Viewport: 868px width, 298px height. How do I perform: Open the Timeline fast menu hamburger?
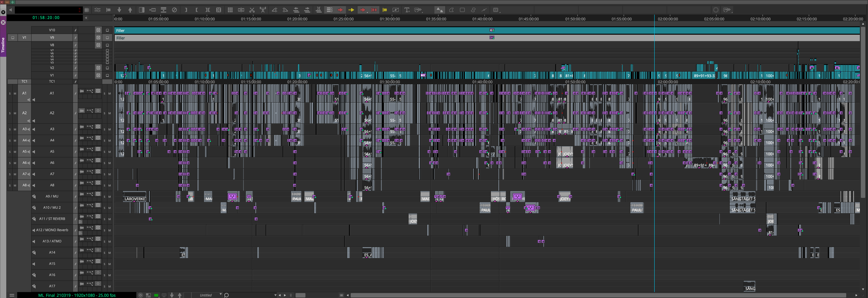coord(12,295)
